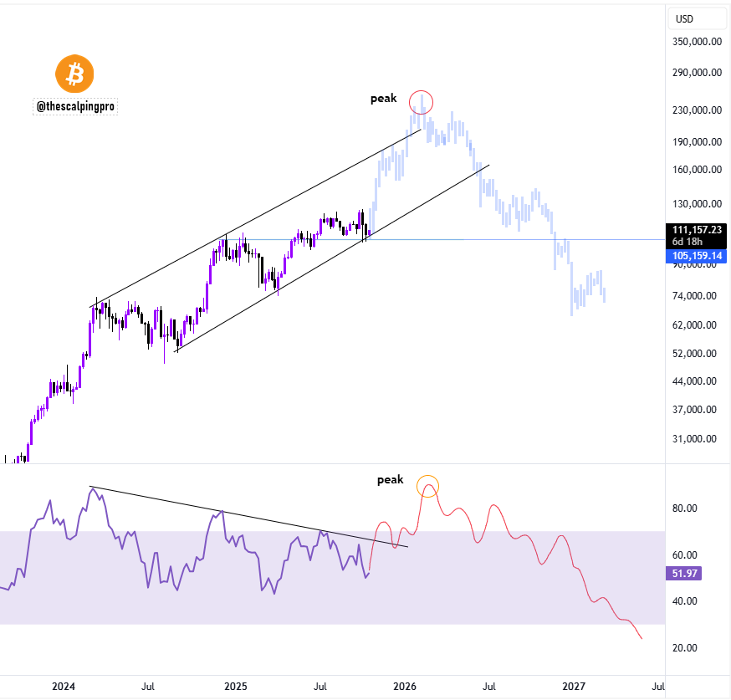Click the orange circle marking the RSI peak
Viewport: 731px width, 700px height.
click(428, 486)
